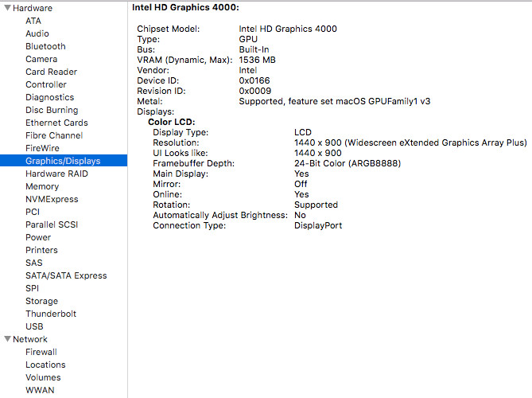This screenshot has height=398, width=532.
Task: Click the Type value GPU
Action: 248,39
